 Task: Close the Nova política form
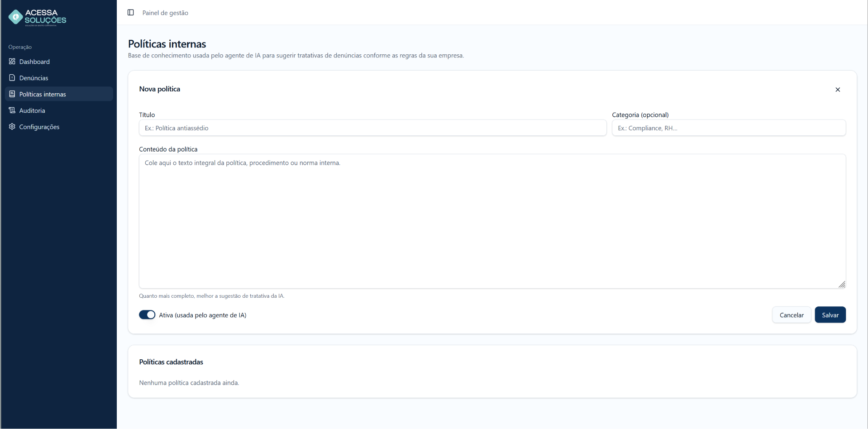(x=838, y=90)
